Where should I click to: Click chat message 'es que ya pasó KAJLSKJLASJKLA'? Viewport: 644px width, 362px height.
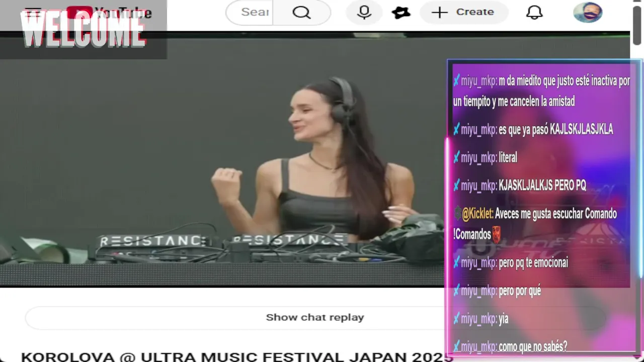[555, 130]
